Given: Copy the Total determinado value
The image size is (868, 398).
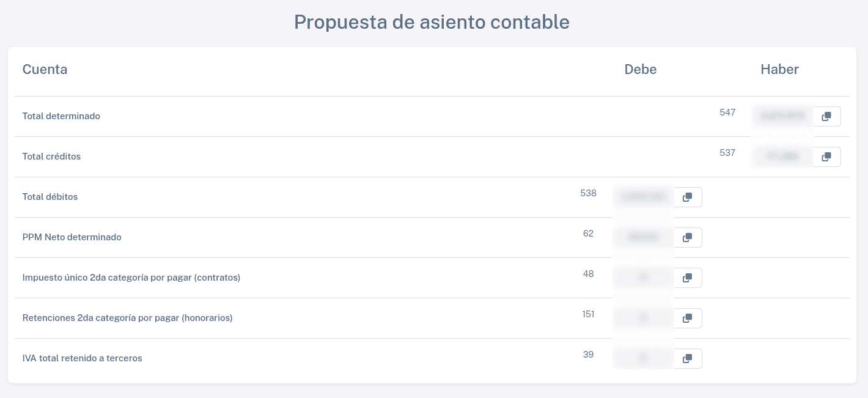Looking at the screenshot, I should point(826,116).
